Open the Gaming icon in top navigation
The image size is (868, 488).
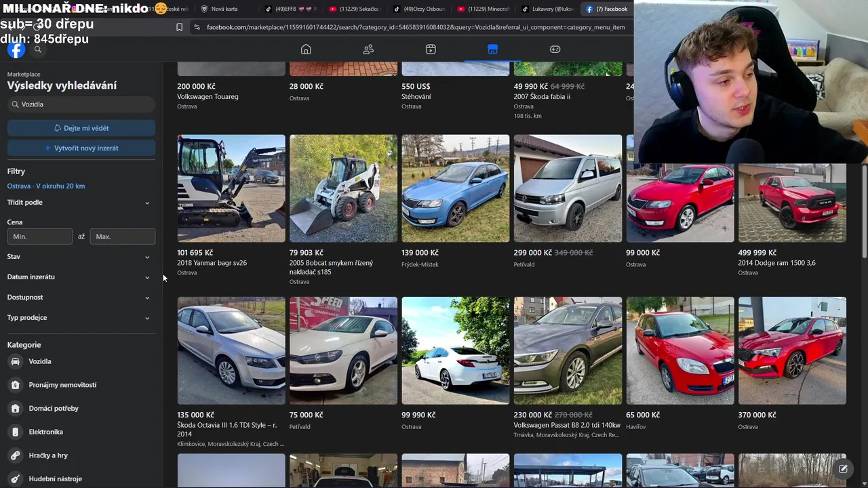click(555, 49)
